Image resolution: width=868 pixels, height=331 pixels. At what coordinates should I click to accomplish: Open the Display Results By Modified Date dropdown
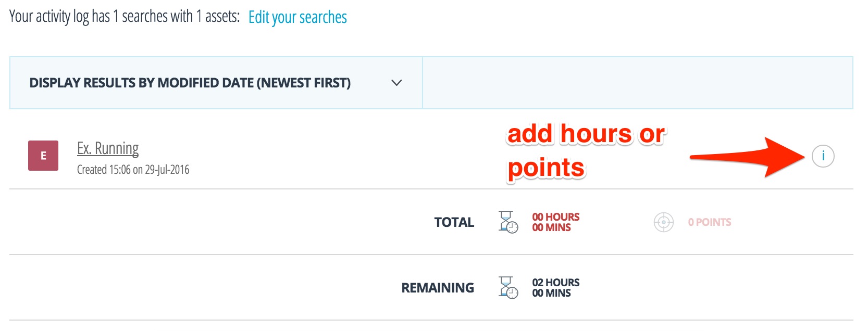pos(190,83)
